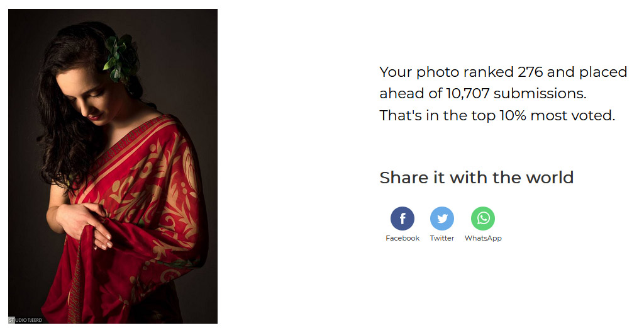Click the white bird in the light-blue circle
Viewport: 644px width, 330px height.
coord(442,219)
